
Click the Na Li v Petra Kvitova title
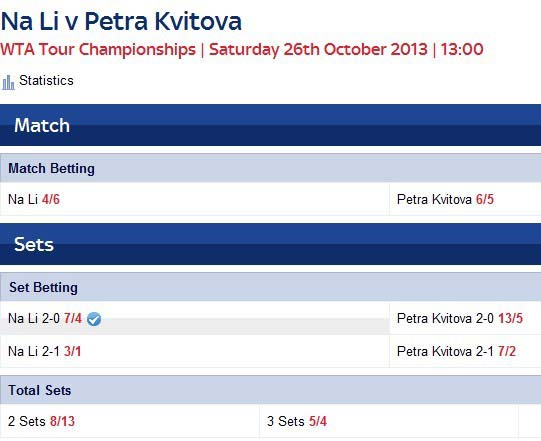121,21
